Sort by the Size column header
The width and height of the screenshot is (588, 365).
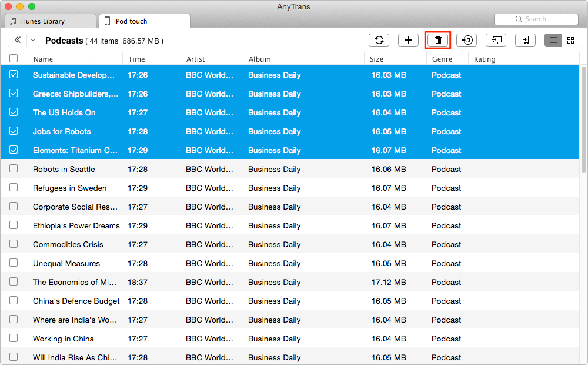point(395,59)
